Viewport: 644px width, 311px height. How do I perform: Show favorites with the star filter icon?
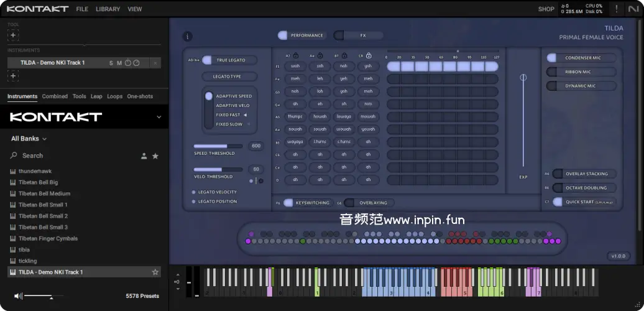[155, 156]
